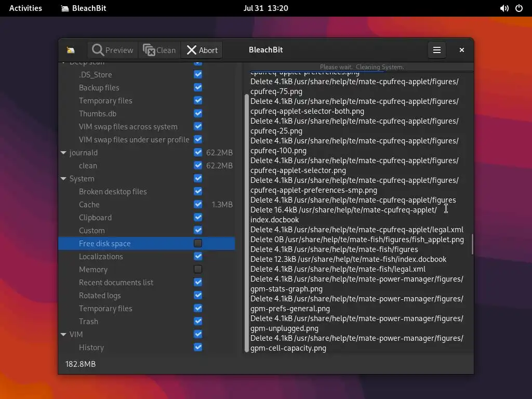Select the Trash row label
532x399 pixels.
[x=88, y=321]
